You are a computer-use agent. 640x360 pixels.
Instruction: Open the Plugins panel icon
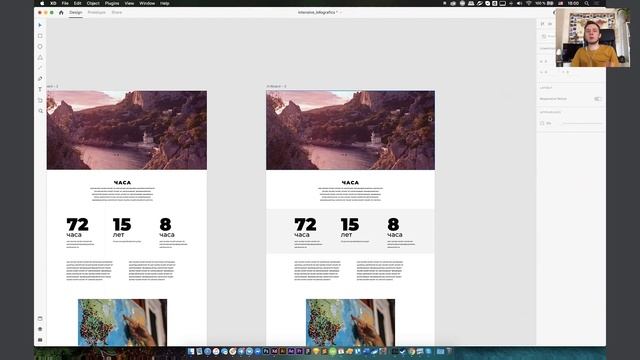pos(40,340)
